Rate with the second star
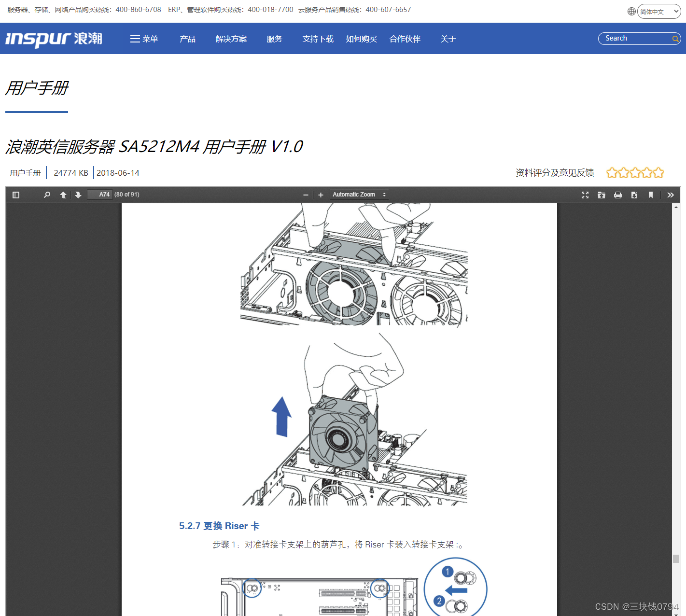Screen dimensions: 686x616 (x=624, y=173)
